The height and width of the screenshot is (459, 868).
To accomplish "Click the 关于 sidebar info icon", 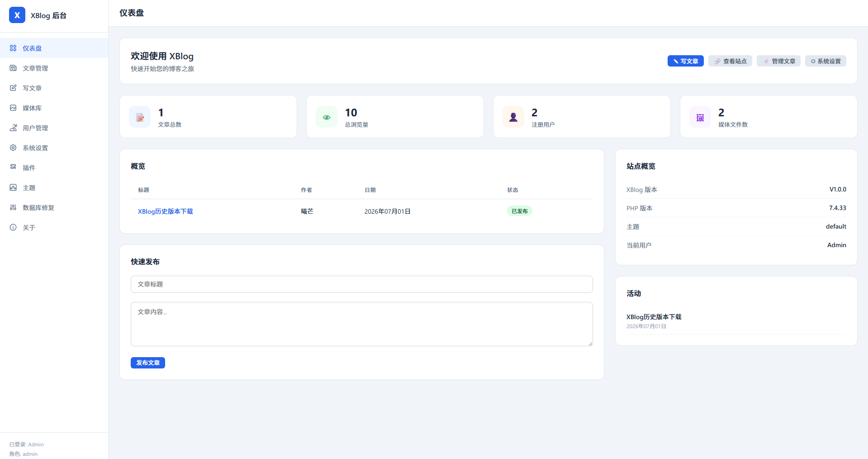I will pos(13,227).
